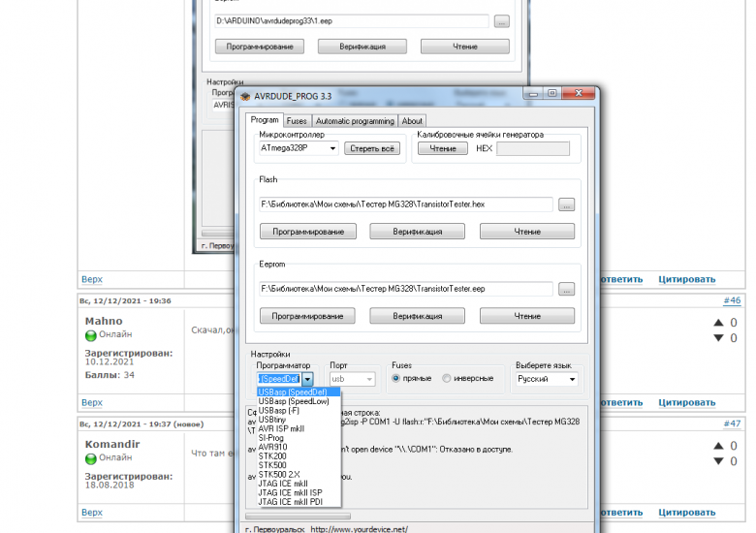Click Чтение in calibration cells group
756x533 pixels.
[443, 148]
